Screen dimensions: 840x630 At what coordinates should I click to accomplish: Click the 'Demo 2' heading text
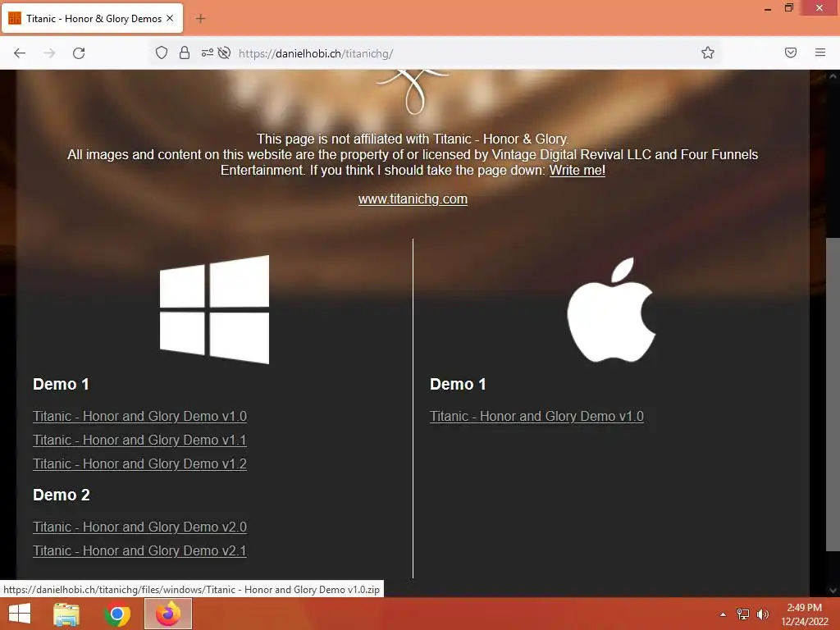click(61, 495)
